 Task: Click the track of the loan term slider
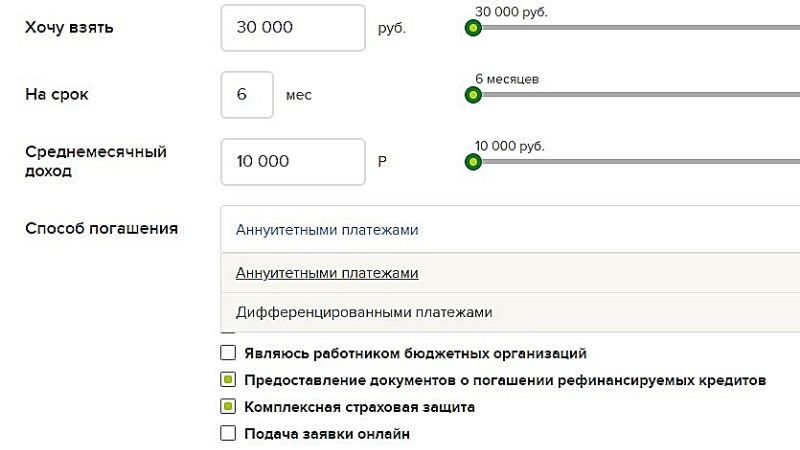[640, 95]
